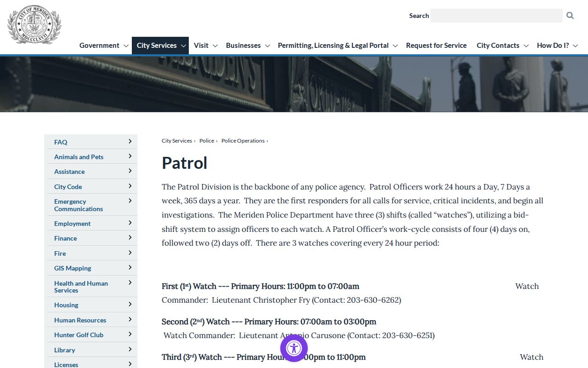The width and height of the screenshot is (588, 368).
Task: Expand the Finance sidebar arrow
Action: [x=130, y=237]
